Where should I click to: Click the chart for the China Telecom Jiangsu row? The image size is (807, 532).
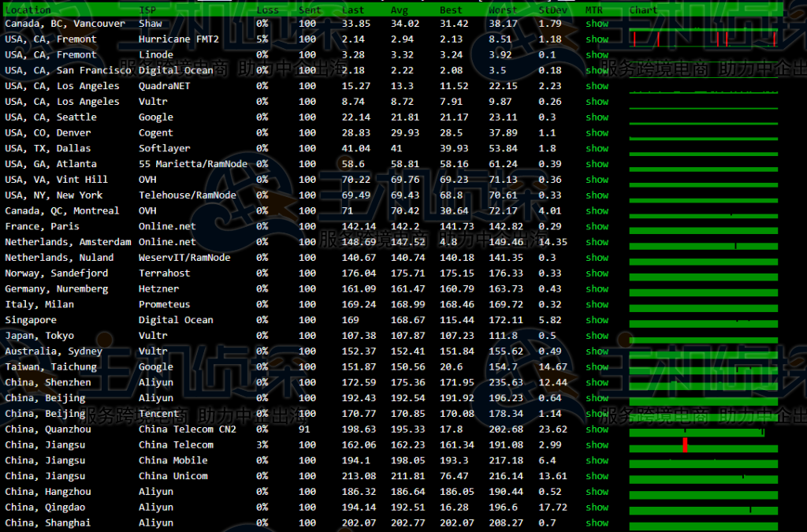(x=703, y=445)
